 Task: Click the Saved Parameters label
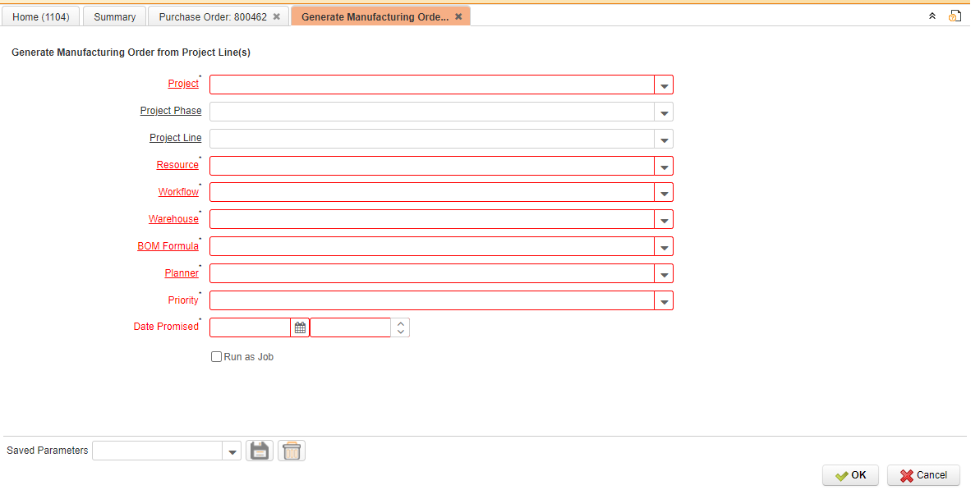pyautogui.click(x=48, y=451)
